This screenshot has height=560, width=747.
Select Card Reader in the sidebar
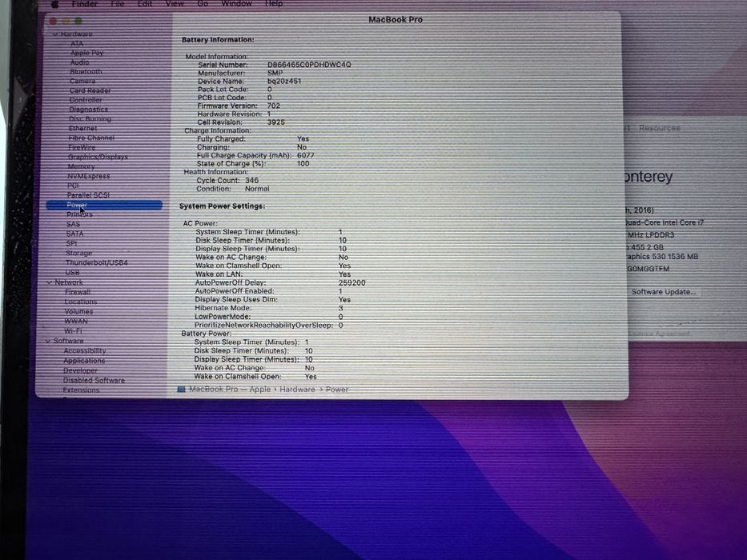pyautogui.click(x=90, y=90)
